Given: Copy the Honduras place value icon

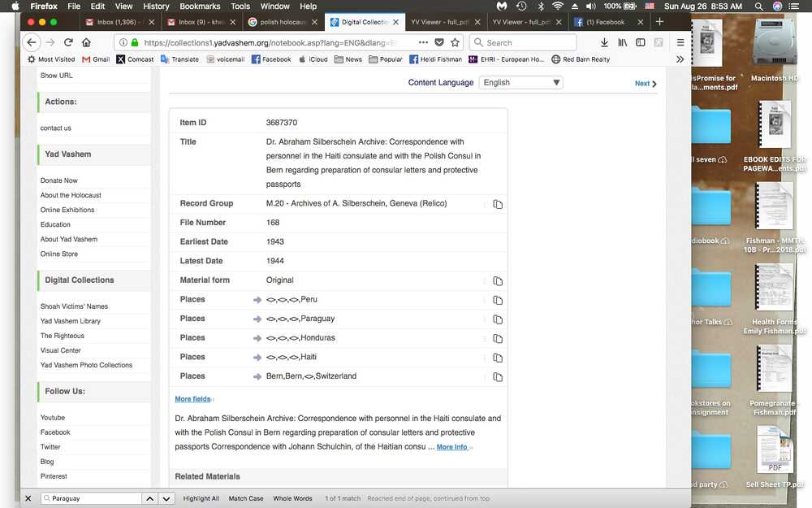Looking at the screenshot, I should pos(498,338).
